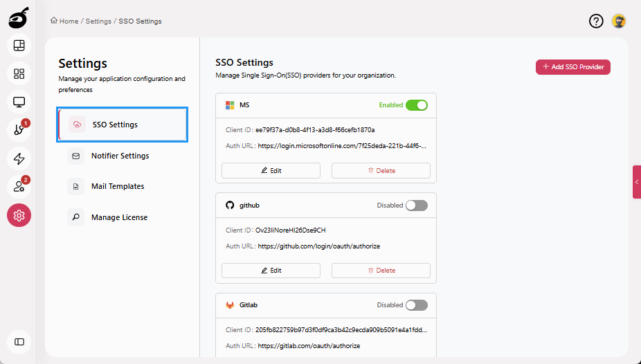The image size is (641, 364).
Task: Open the user management icon with badge 2
Action: [19, 187]
